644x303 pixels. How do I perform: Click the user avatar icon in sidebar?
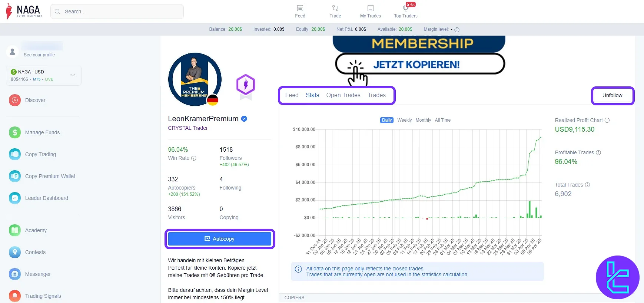point(13,52)
